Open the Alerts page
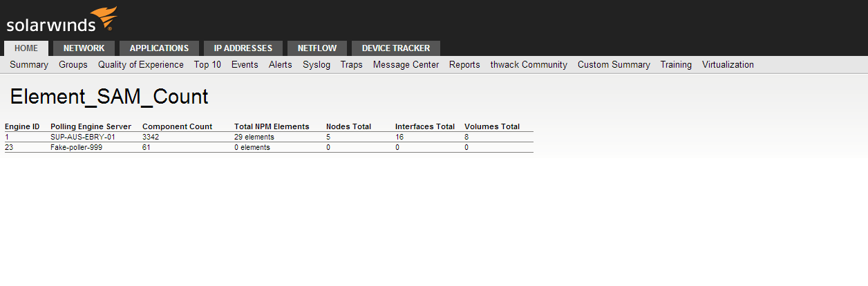868x286 pixels. (281, 65)
